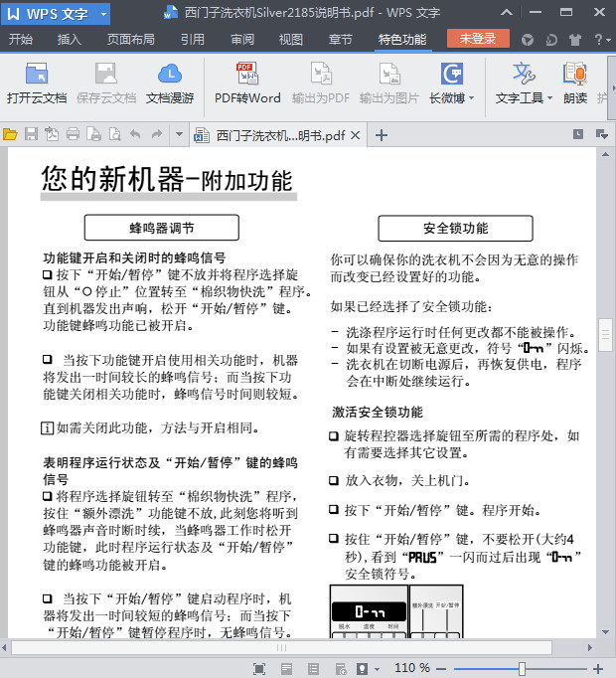The height and width of the screenshot is (678, 616).
Task: Click the 110 % zoom level
Action: click(412, 668)
